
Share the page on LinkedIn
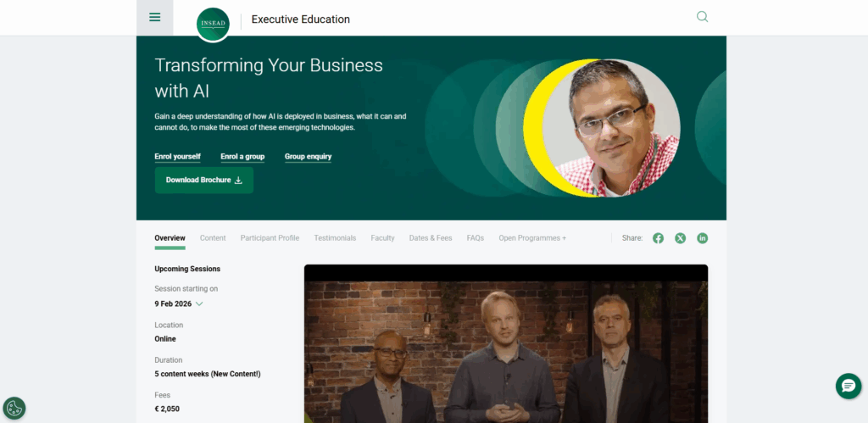click(702, 238)
